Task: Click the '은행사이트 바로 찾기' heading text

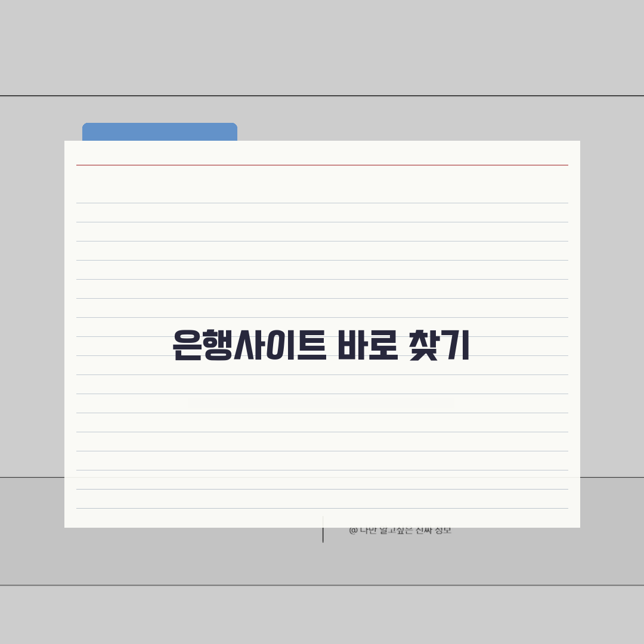Action: pyautogui.click(x=321, y=345)
